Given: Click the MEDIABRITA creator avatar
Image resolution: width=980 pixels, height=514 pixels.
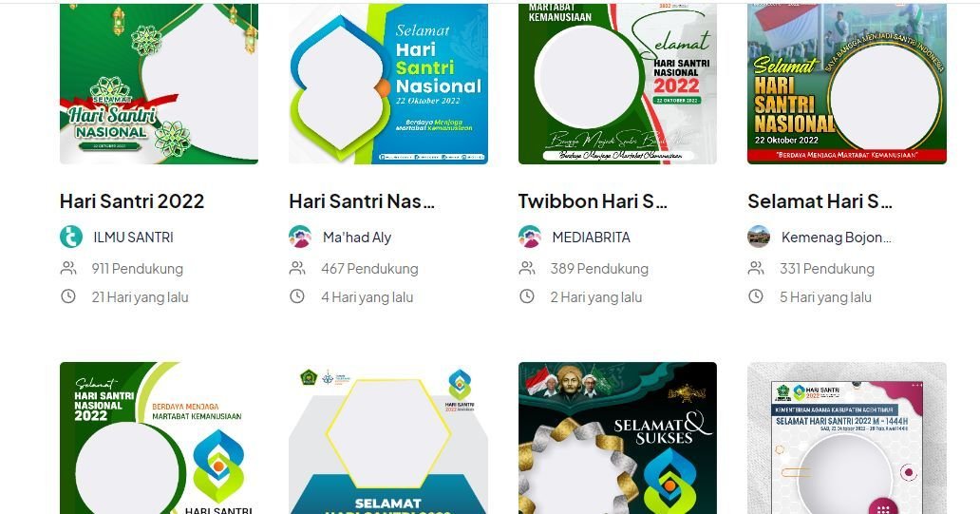Looking at the screenshot, I should (529, 237).
